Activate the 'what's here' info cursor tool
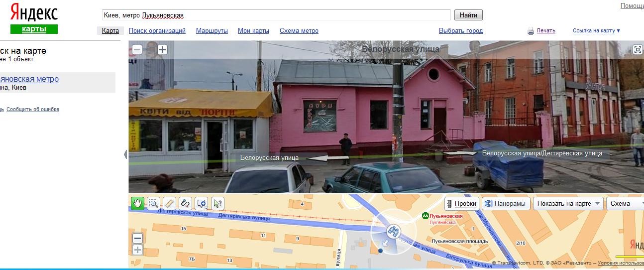Image resolution: width=644 pixels, height=270 pixels. pyautogui.click(x=217, y=203)
